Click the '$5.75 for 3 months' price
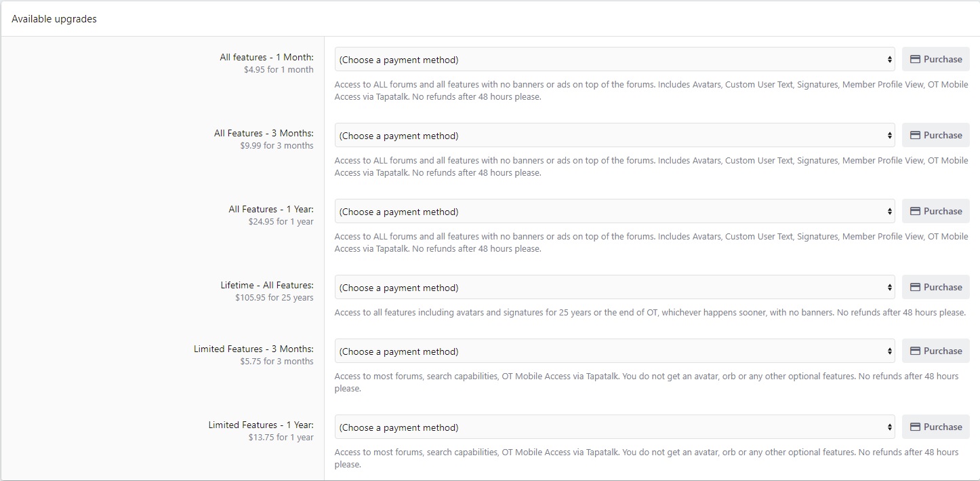 pos(277,362)
